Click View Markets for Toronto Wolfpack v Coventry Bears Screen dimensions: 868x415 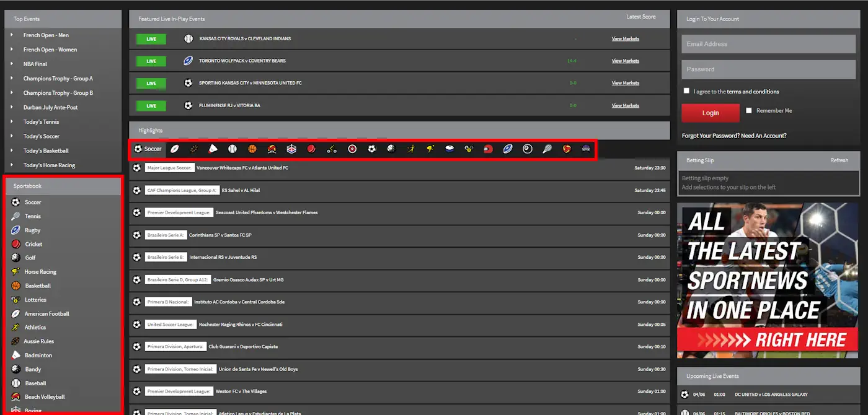(625, 61)
